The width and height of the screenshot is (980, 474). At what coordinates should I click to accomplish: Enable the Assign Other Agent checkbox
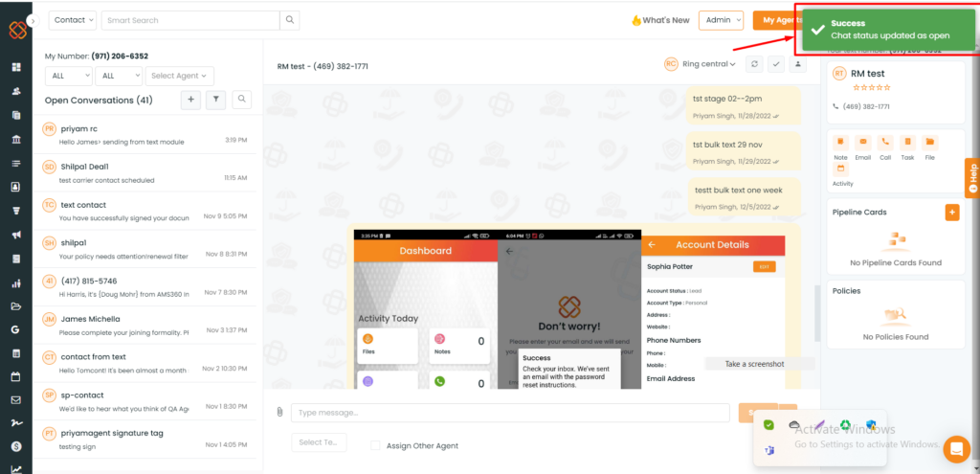pyautogui.click(x=375, y=446)
